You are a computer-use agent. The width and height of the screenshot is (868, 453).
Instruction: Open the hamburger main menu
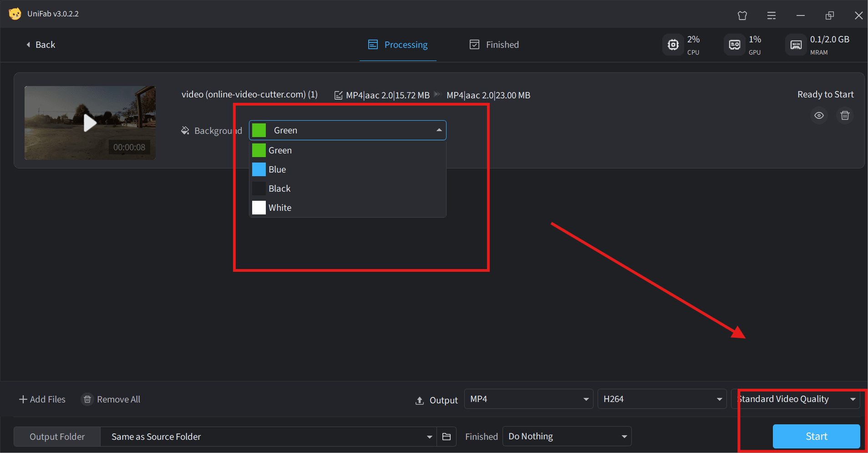[x=772, y=15]
